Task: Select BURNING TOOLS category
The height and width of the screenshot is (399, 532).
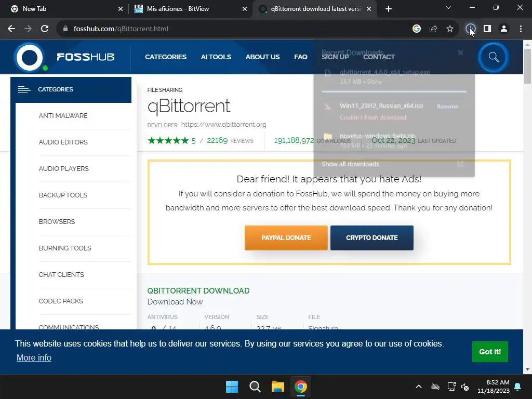Action: [x=65, y=248]
